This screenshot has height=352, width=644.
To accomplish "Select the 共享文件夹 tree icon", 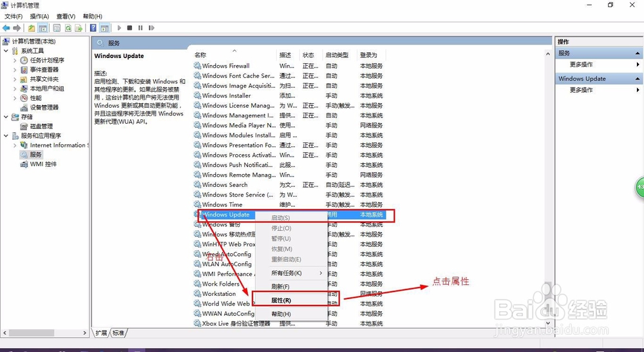I will point(24,79).
